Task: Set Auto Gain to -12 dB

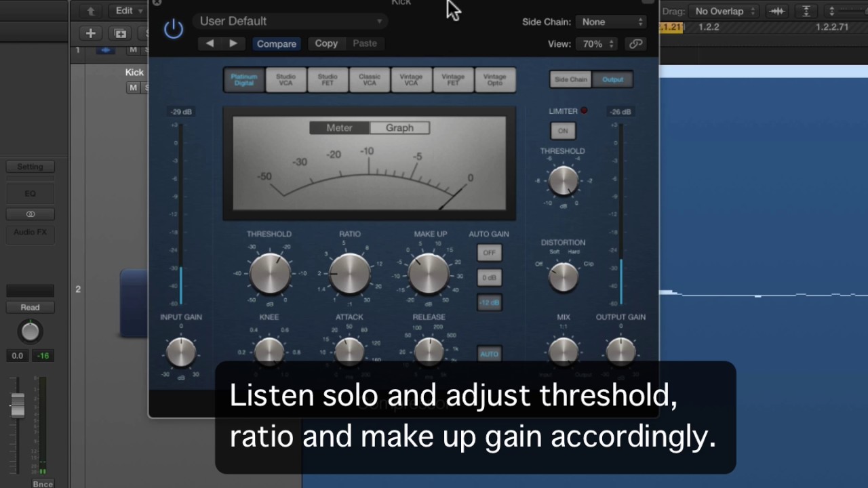Action: click(489, 303)
